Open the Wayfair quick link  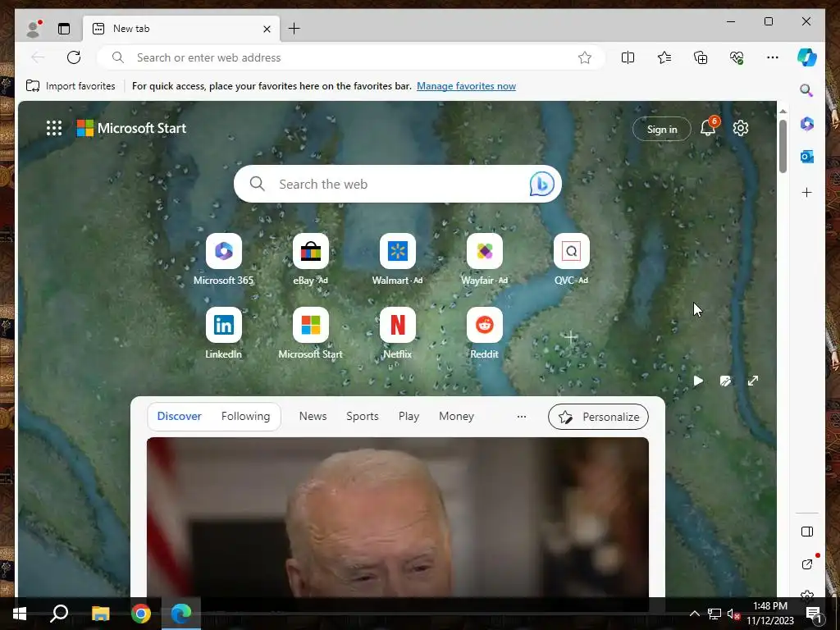(484, 259)
